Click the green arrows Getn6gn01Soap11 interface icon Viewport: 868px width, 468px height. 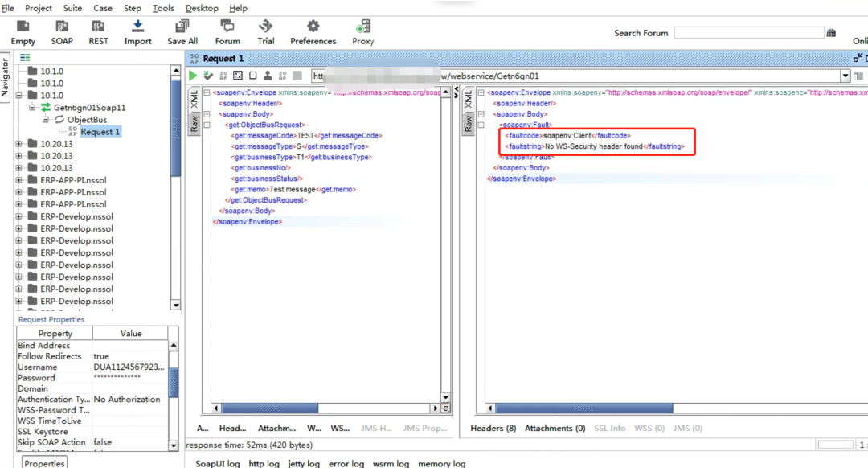(x=46, y=108)
